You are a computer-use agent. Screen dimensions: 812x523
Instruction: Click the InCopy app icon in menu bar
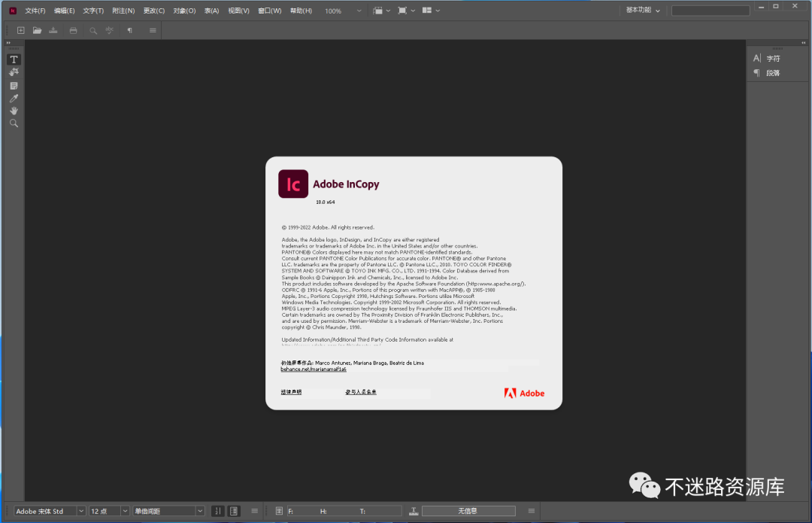(13, 11)
